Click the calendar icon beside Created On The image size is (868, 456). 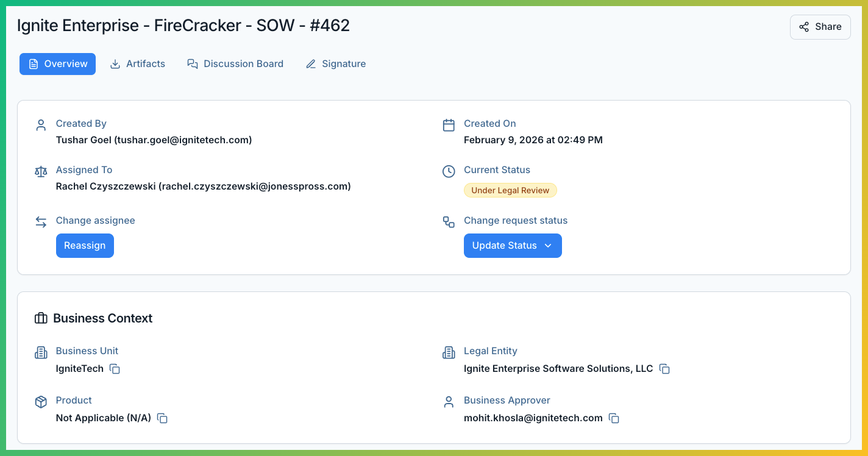pyautogui.click(x=449, y=125)
